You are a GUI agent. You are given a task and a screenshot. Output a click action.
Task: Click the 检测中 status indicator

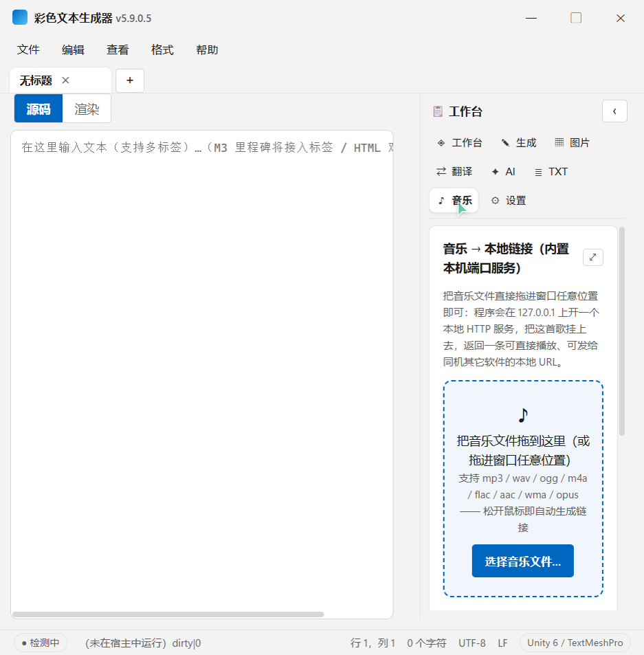point(41,643)
